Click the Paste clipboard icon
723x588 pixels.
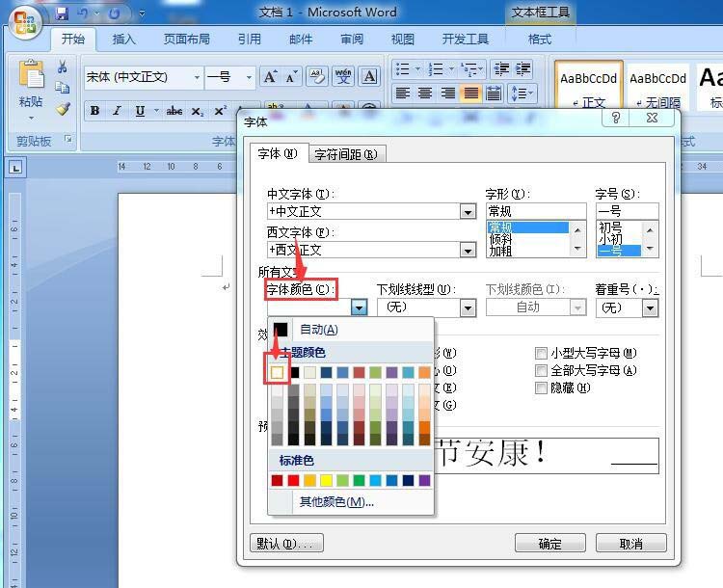point(32,75)
